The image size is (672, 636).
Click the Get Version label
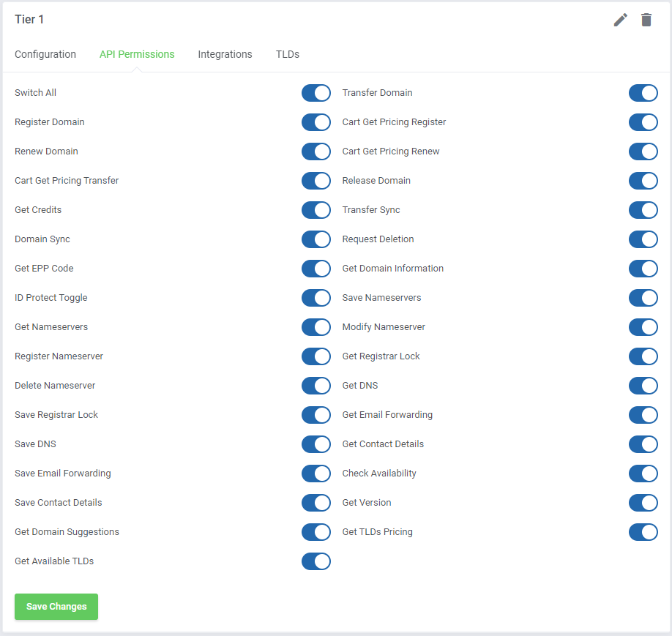tap(367, 503)
